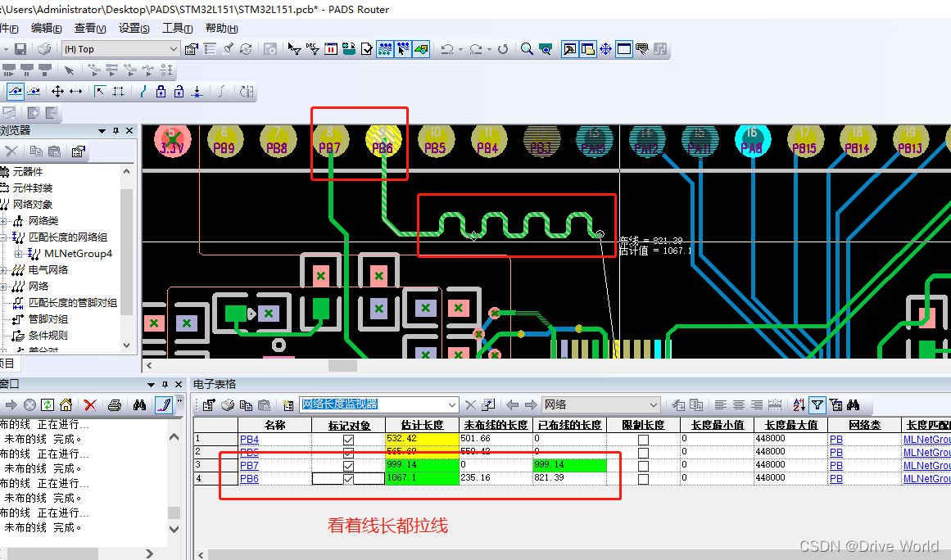Expand the 电气网络 tree node
The width and height of the screenshot is (951, 560).
pos(3,270)
